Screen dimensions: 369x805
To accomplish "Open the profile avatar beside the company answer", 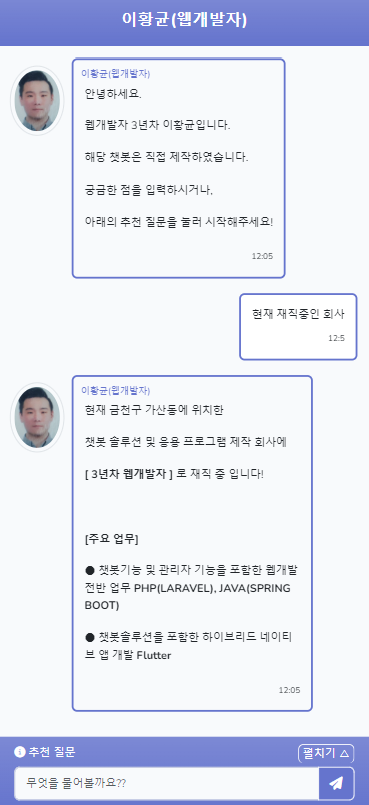I will (37, 417).
